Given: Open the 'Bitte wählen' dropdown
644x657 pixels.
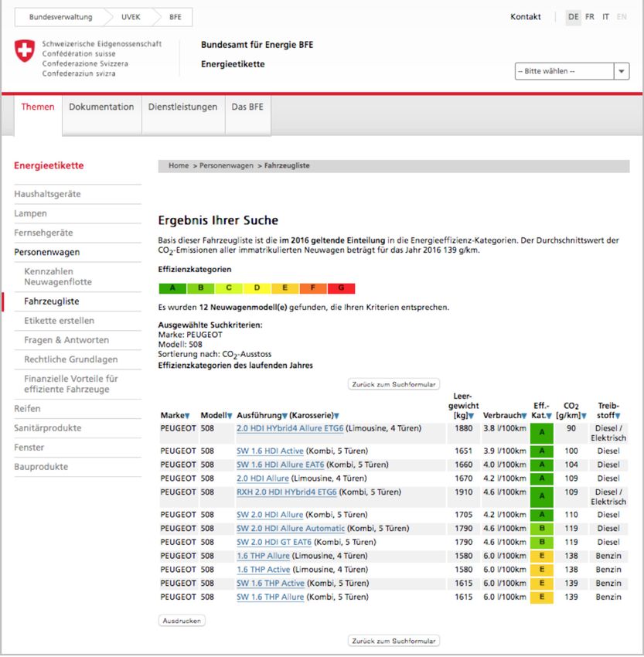Looking at the screenshot, I should coord(571,71).
